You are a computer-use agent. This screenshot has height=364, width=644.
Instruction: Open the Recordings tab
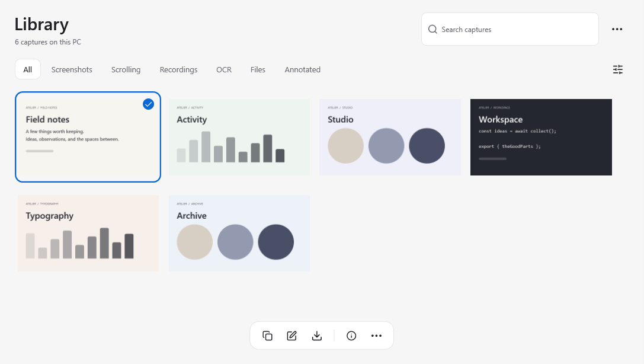178,69
